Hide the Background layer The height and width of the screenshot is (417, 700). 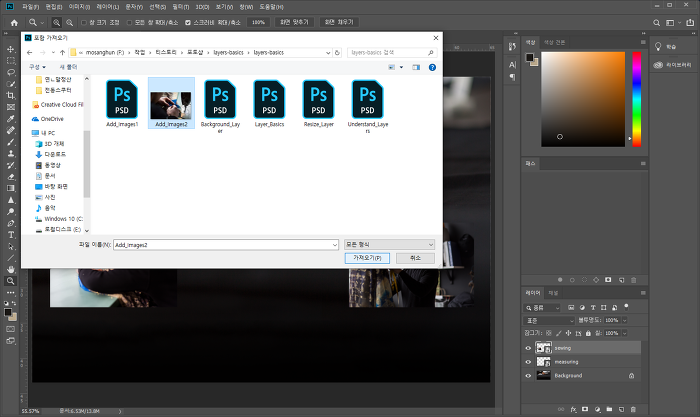pos(528,376)
